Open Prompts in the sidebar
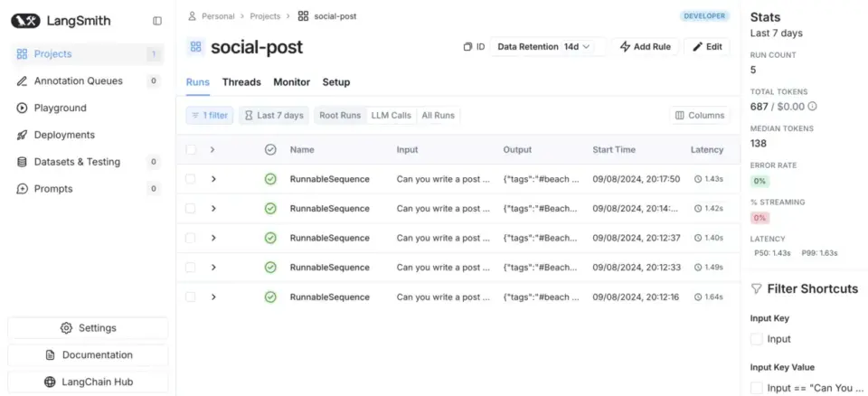This screenshot has height=396, width=868. coord(88,189)
